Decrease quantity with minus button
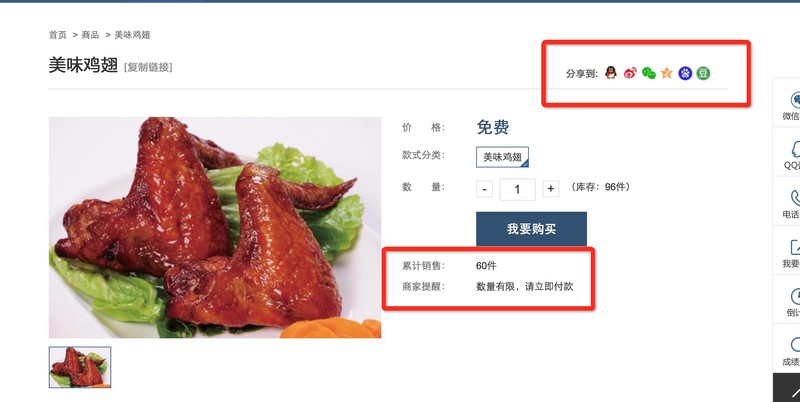The height and width of the screenshot is (402, 800). pos(485,189)
